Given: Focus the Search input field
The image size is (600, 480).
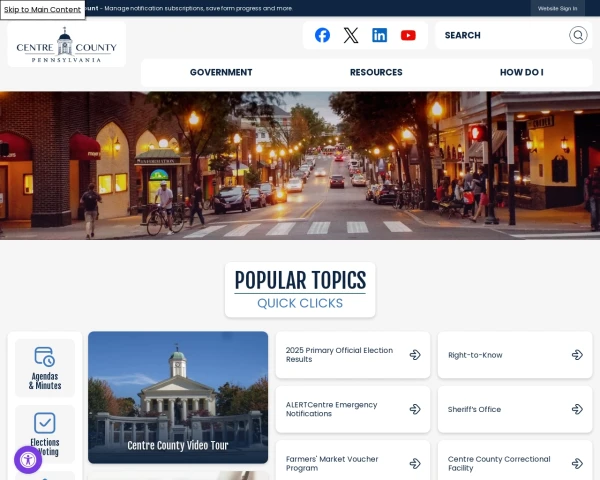Looking at the screenshot, I should (503, 35).
